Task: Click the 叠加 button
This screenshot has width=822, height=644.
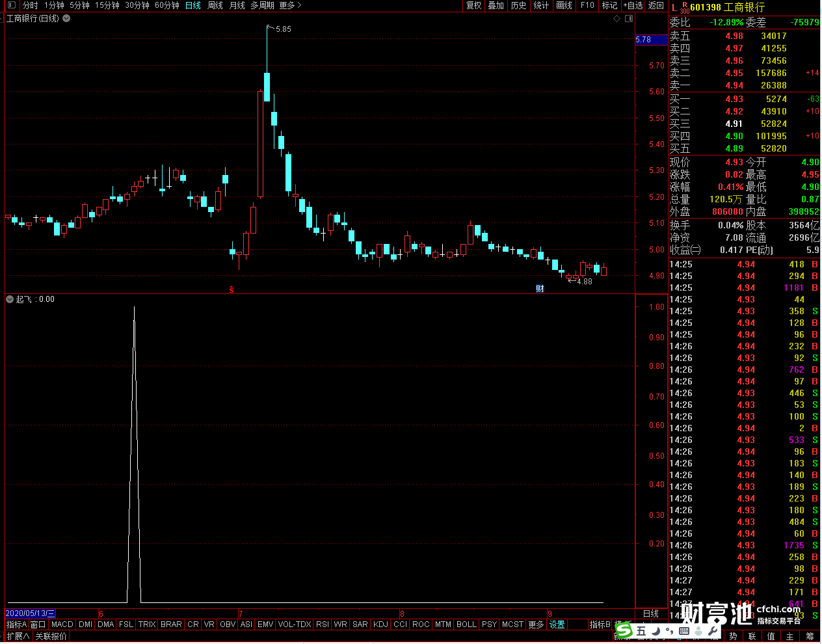Action: pyautogui.click(x=496, y=5)
